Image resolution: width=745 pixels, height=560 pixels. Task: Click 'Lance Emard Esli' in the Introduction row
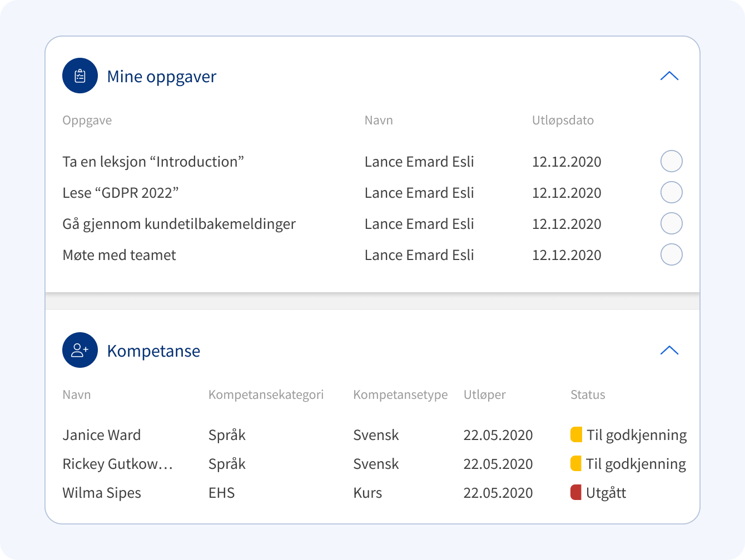pyautogui.click(x=419, y=162)
